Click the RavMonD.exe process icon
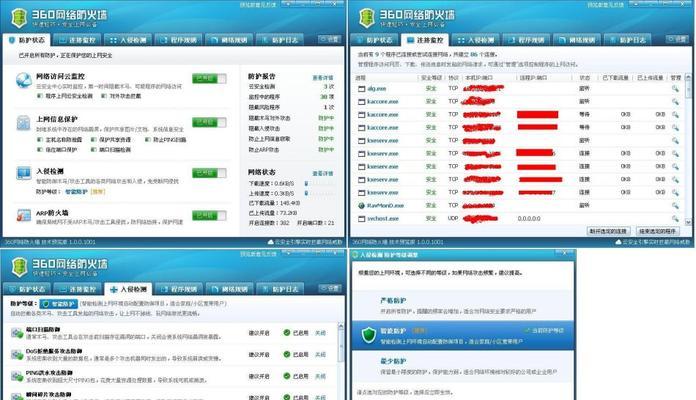The width and height of the screenshot is (696, 400). (x=362, y=206)
